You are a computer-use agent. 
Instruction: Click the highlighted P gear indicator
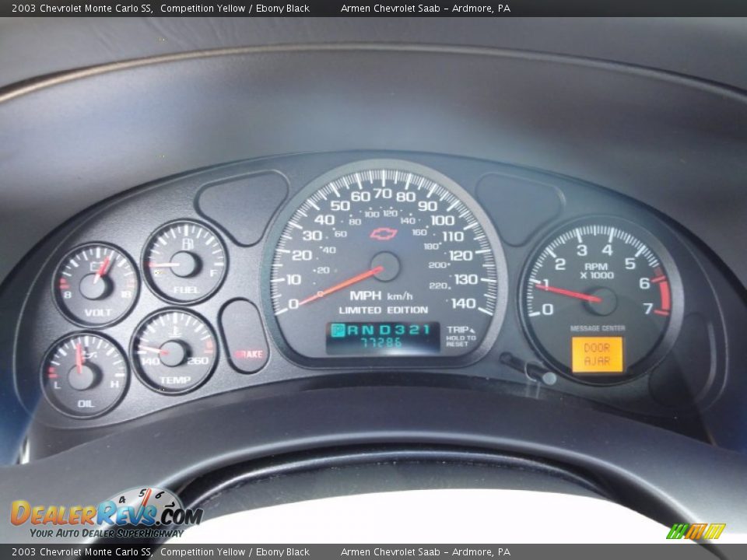click(338, 330)
